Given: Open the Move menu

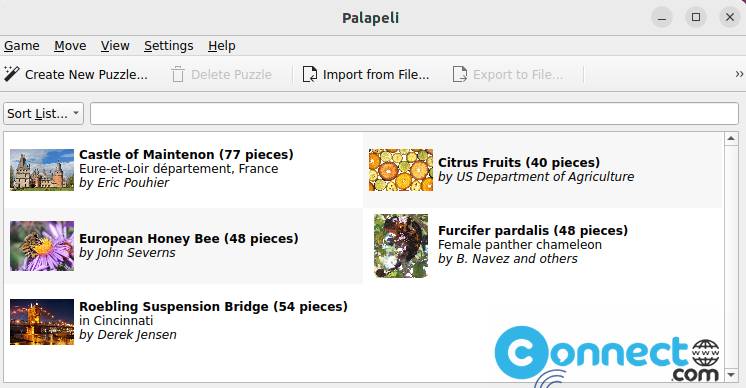Looking at the screenshot, I should point(70,46).
